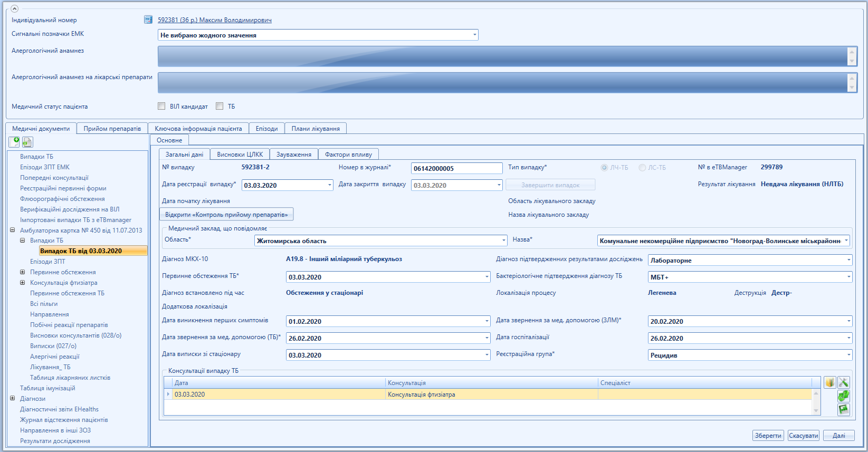Click the Далі button

838,435
